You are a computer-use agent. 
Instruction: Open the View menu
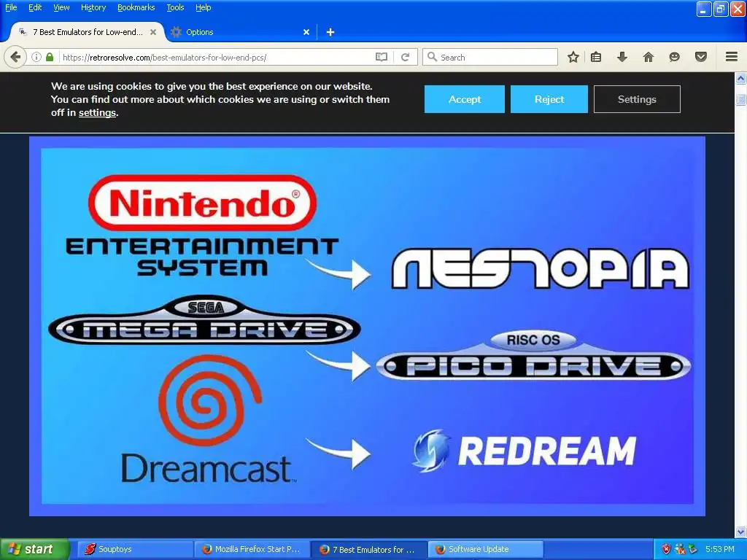tap(61, 7)
